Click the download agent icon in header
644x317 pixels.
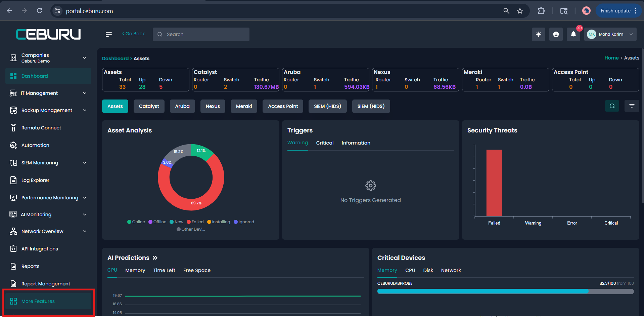click(556, 34)
